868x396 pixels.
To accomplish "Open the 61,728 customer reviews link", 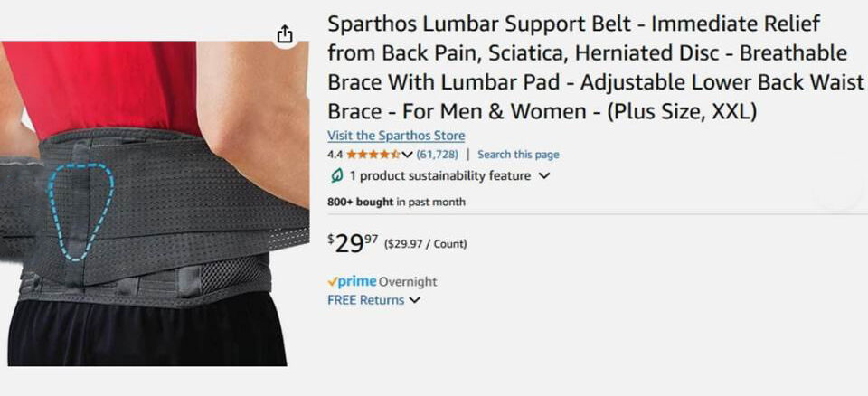I will pos(438,155).
